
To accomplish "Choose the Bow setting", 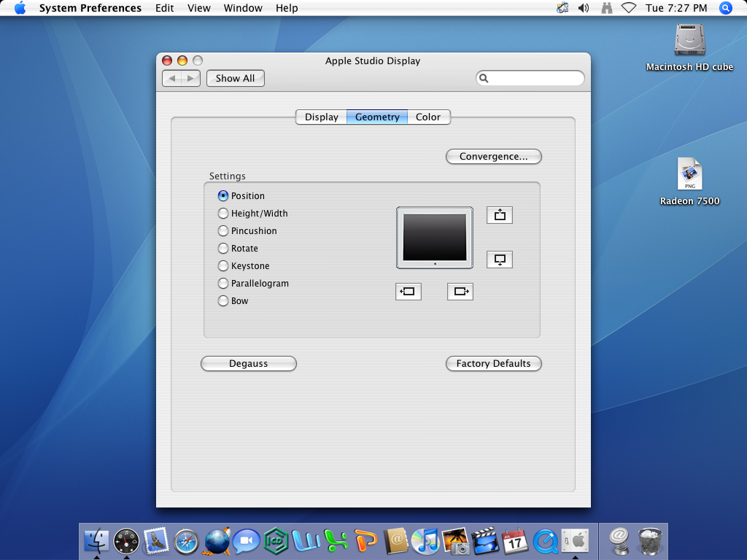I will point(223,301).
